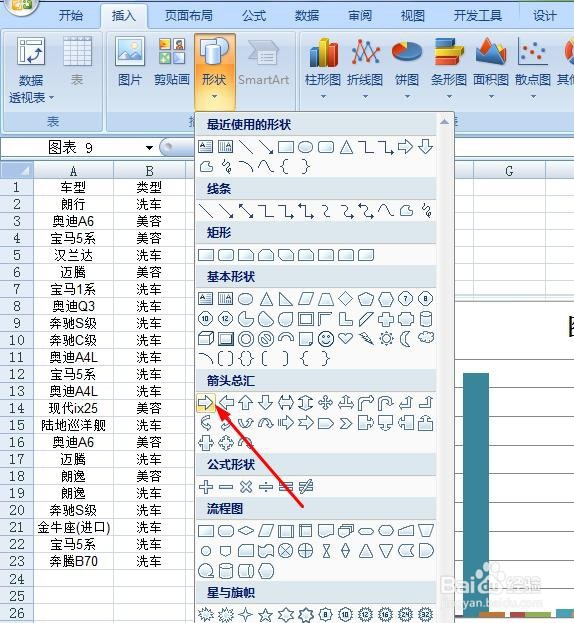Click the select-all corner of the sheet

point(16,171)
